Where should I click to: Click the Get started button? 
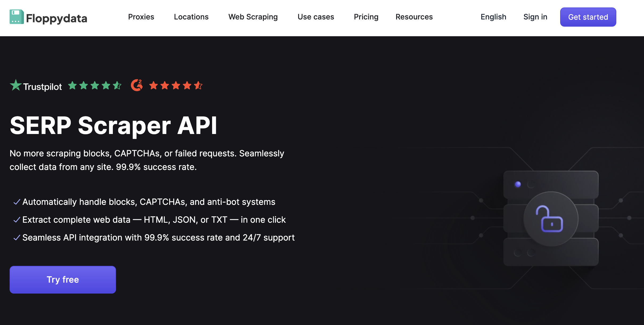(588, 17)
